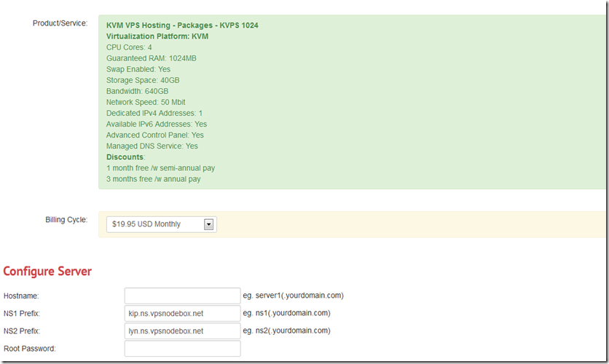Click the NS1 Prefix input field

coord(183,313)
